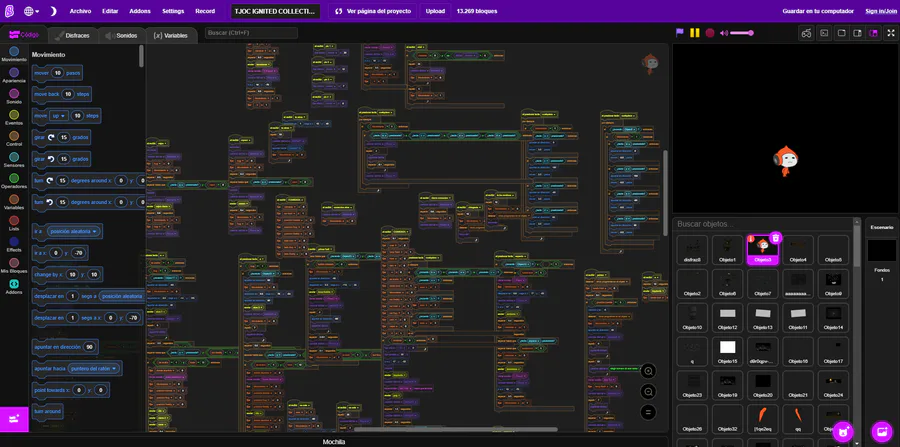
Task: Zoom out on the code workspace
Action: click(x=648, y=391)
